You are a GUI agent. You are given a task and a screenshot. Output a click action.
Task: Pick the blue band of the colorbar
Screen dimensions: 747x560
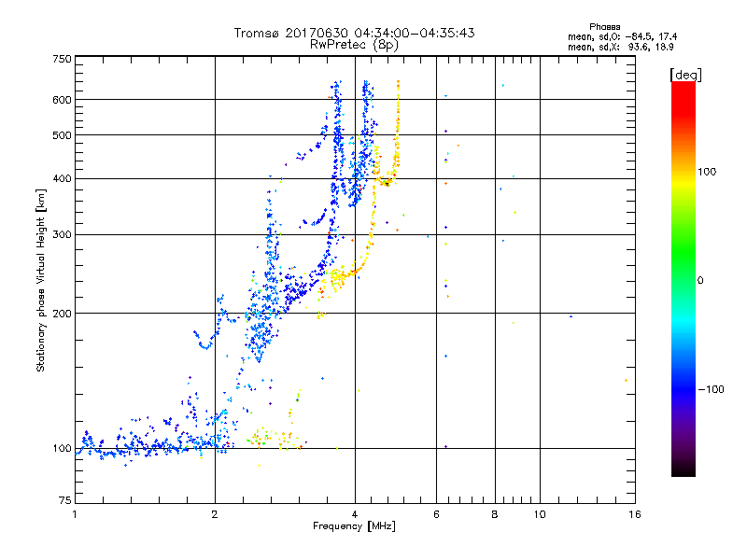(x=683, y=392)
